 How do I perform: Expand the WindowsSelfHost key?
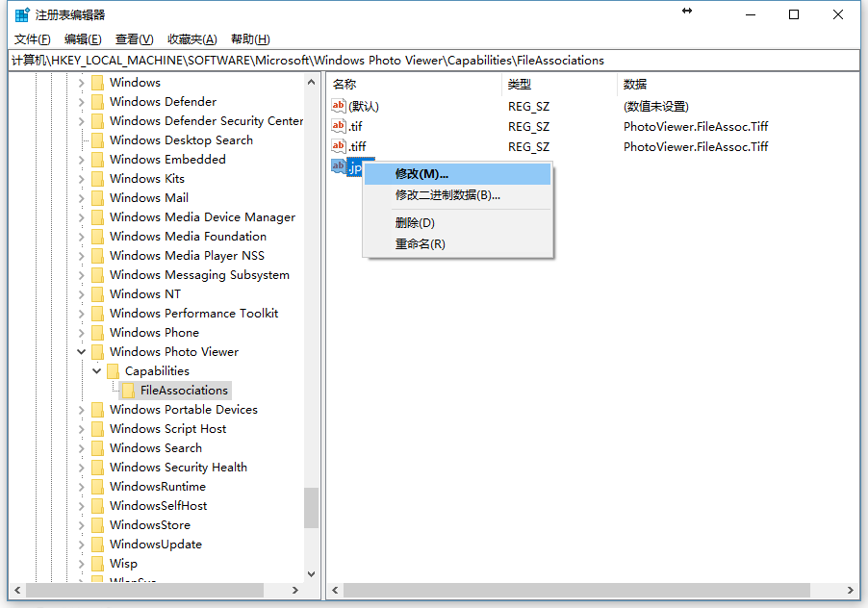coord(82,506)
